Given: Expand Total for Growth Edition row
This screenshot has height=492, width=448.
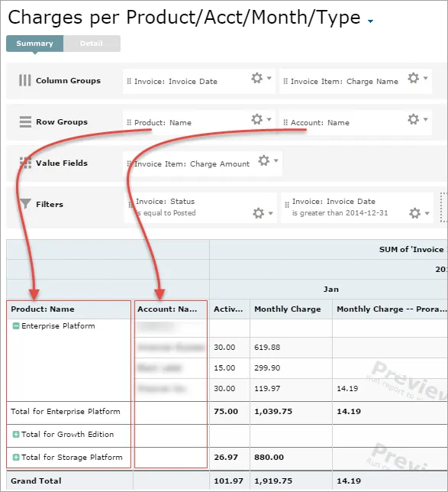Looking at the screenshot, I should tap(16, 434).
